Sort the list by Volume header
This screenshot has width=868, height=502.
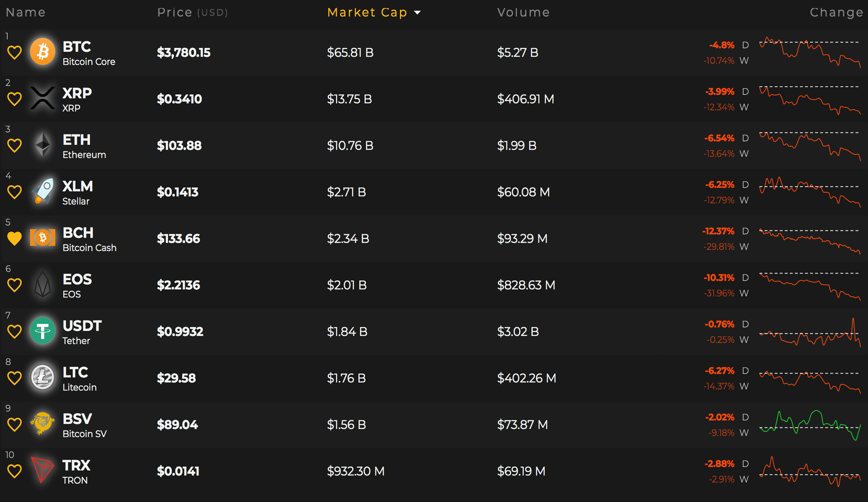524,12
